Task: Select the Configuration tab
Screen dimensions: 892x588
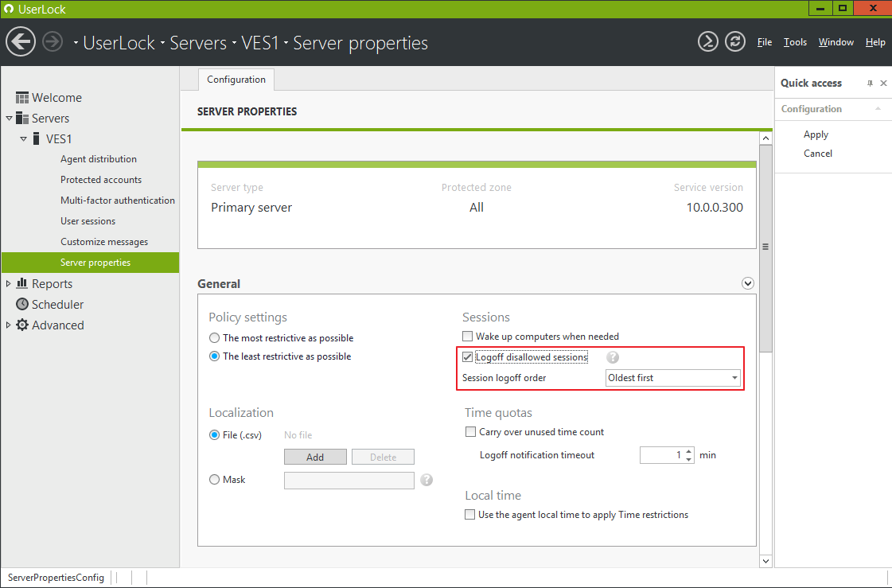Action: (x=236, y=80)
